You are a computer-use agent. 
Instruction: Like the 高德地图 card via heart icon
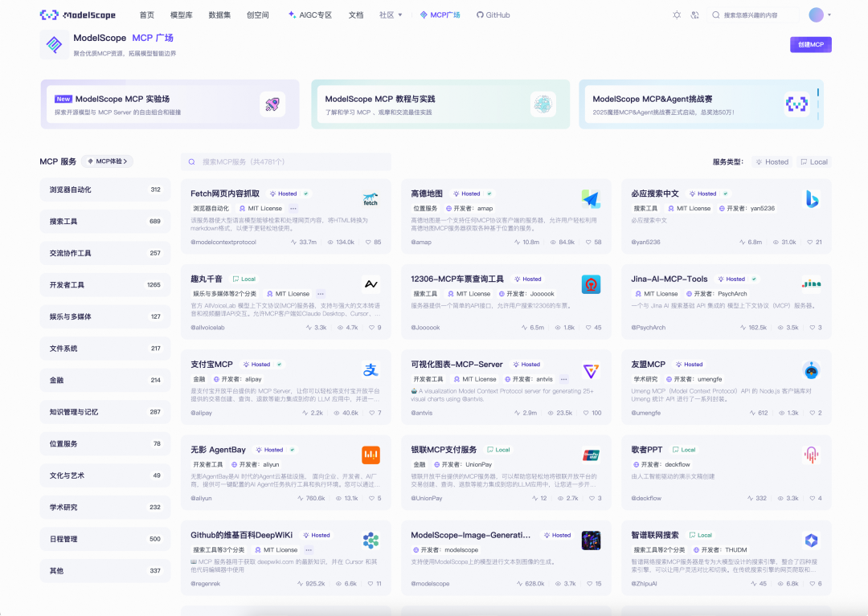[588, 243]
